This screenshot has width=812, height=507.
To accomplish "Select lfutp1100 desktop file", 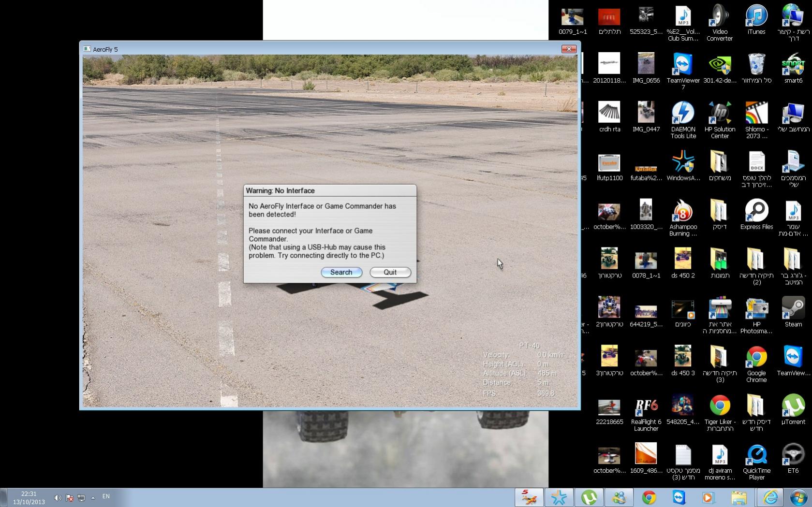I will pyautogui.click(x=609, y=167).
